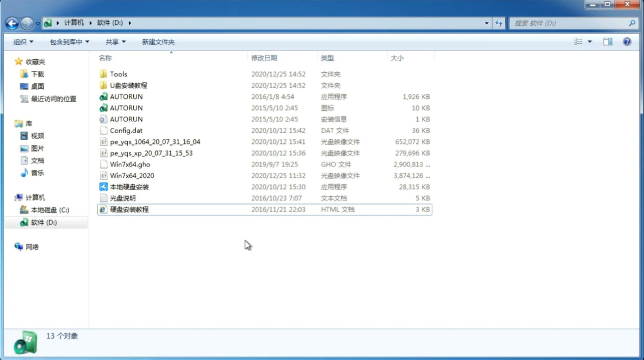Viewport: 644px width, 360px height.
Task: Open the Tools folder
Action: point(118,74)
